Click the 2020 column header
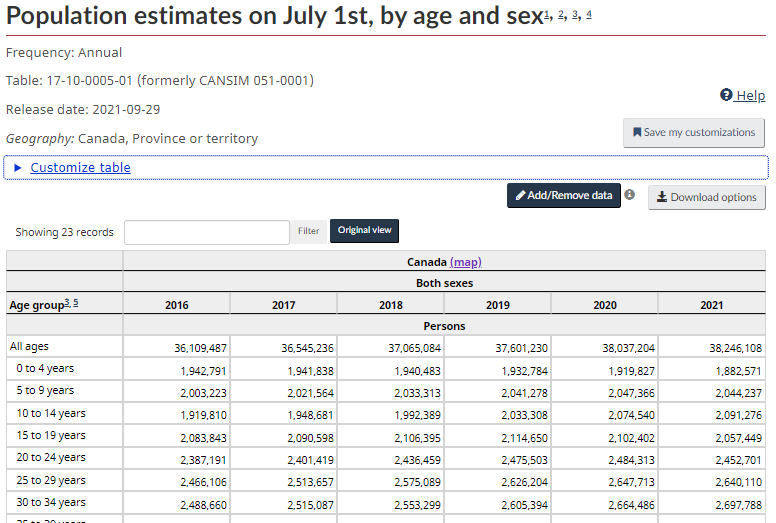This screenshot has width=776, height=523. 605,305
